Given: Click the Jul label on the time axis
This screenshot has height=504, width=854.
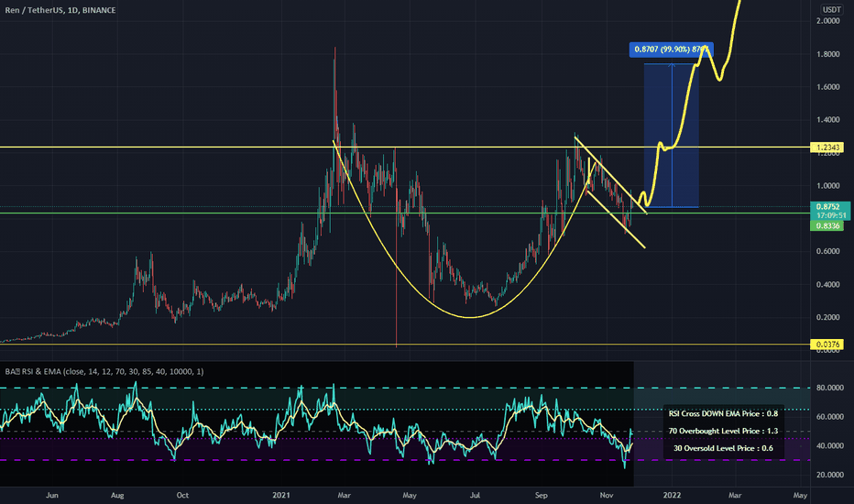Looking at the screenshot, I should point(475,495).
